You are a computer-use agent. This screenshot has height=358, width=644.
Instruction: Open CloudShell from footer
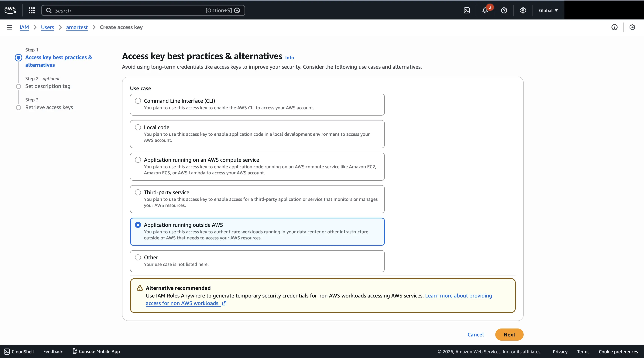[x=19, y=352]
